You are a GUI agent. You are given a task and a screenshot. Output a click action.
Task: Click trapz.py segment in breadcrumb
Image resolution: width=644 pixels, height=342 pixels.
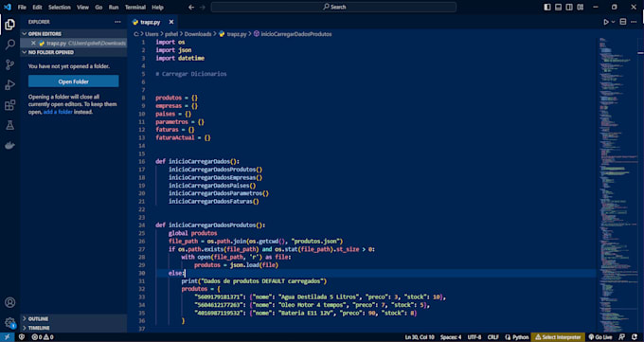pos(233,34)
